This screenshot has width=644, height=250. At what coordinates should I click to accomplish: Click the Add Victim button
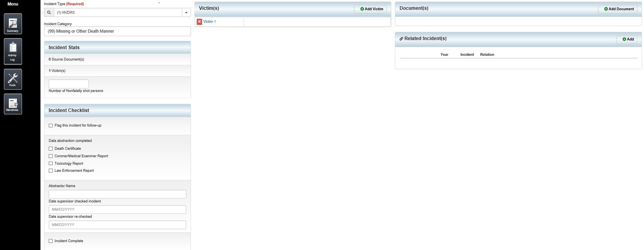click(370, 9)
